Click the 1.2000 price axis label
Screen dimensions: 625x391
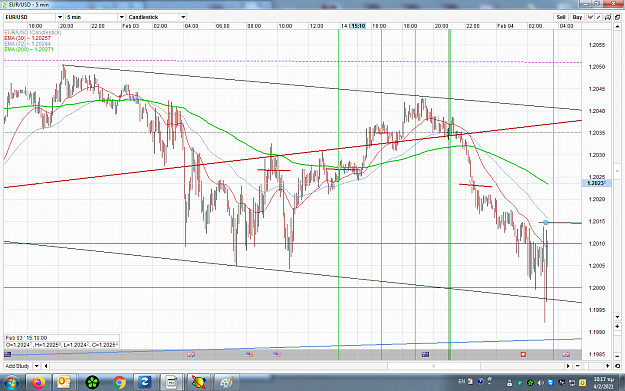(x=597, y=288)
